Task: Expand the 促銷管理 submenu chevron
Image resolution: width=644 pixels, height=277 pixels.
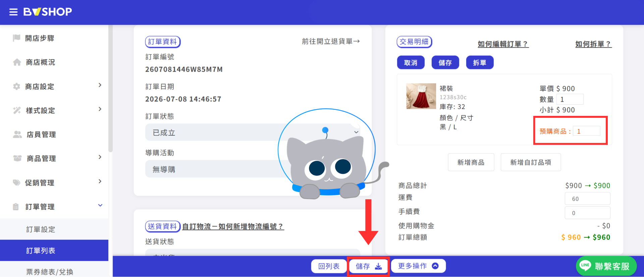Action: pyautogui.click(x=100, y=181)
